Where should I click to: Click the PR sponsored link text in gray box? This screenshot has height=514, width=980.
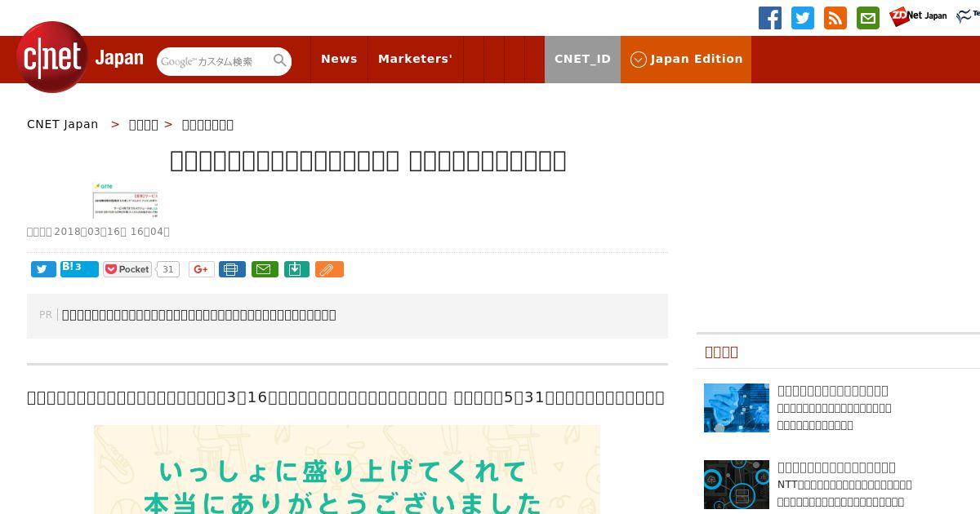pos(199,315)
